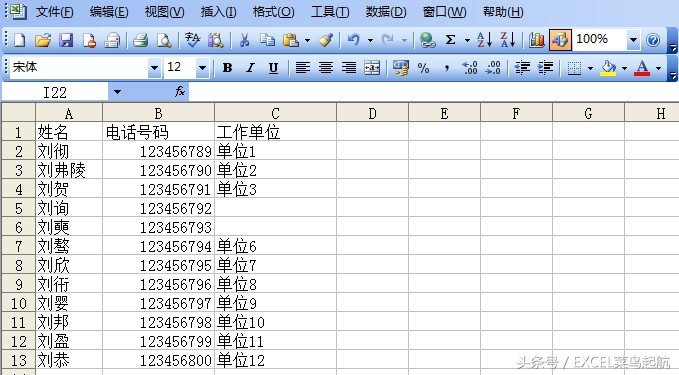The image size is (679, 375).
Task: Open the Chart Wizard icon
Action: (x=537, y=41)
